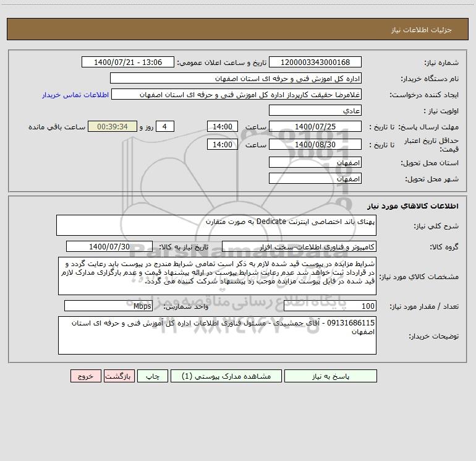Click the label مهلت ارسال پاسخ
This screenshot has width=476, height=461.
click(x=428, y=127)
